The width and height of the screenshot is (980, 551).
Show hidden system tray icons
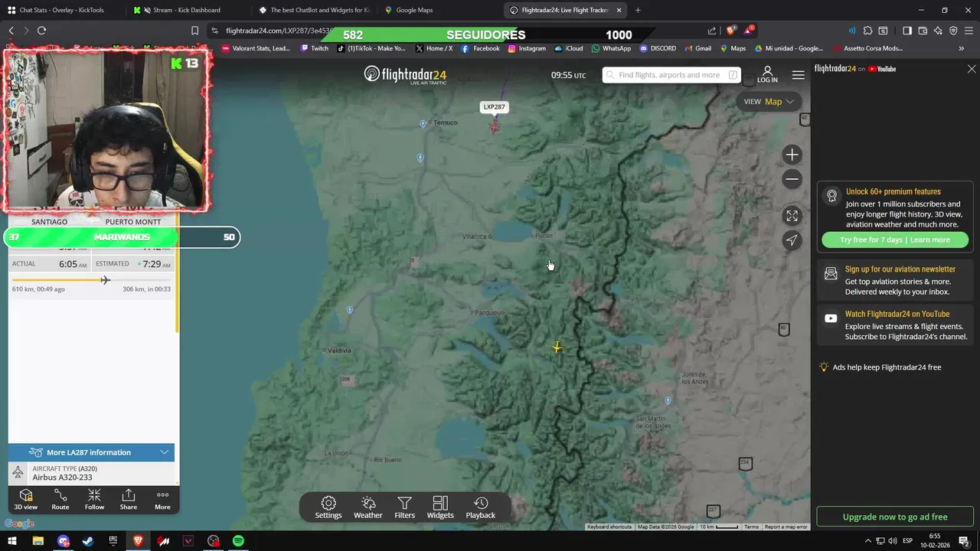tap(868, 541)
